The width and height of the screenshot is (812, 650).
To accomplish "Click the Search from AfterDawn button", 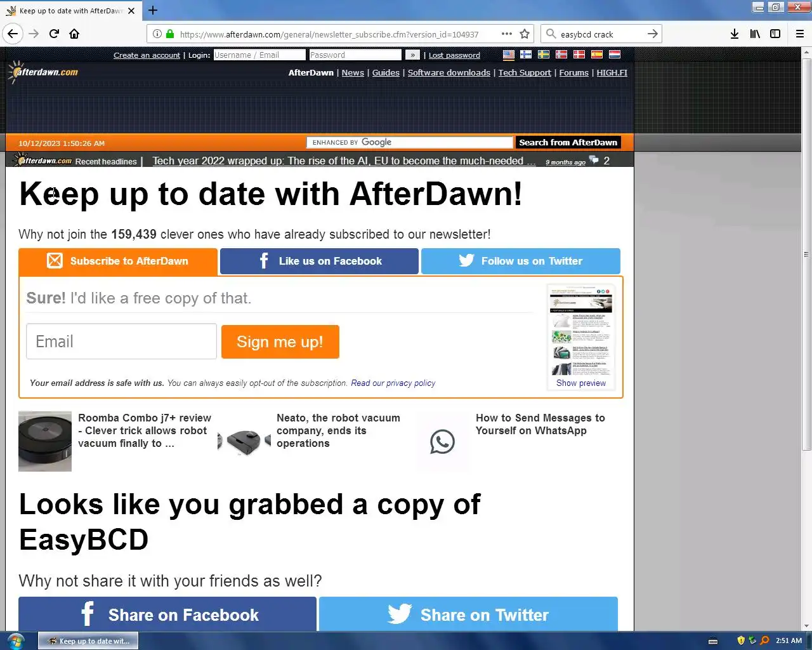I will [x=568, y=142].
